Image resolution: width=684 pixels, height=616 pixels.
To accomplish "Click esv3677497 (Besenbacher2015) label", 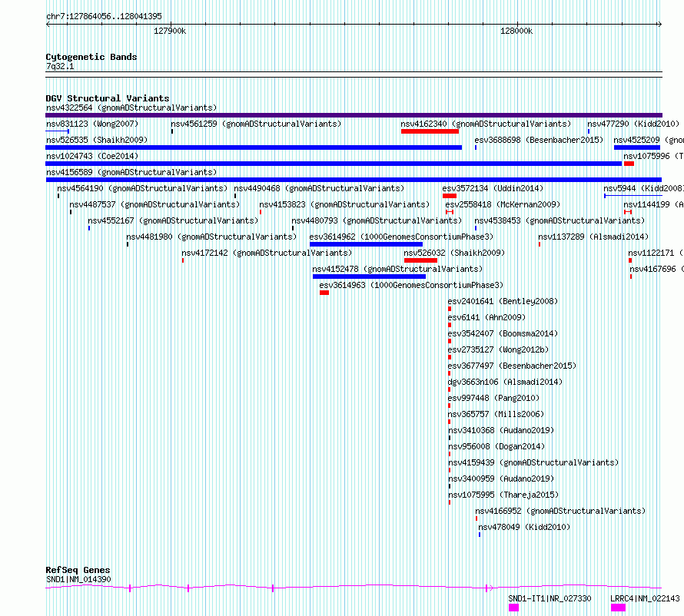I will click(512, 366).
